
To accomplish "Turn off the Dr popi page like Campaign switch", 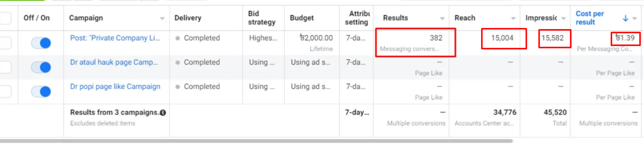I will (x=41, y=91).
